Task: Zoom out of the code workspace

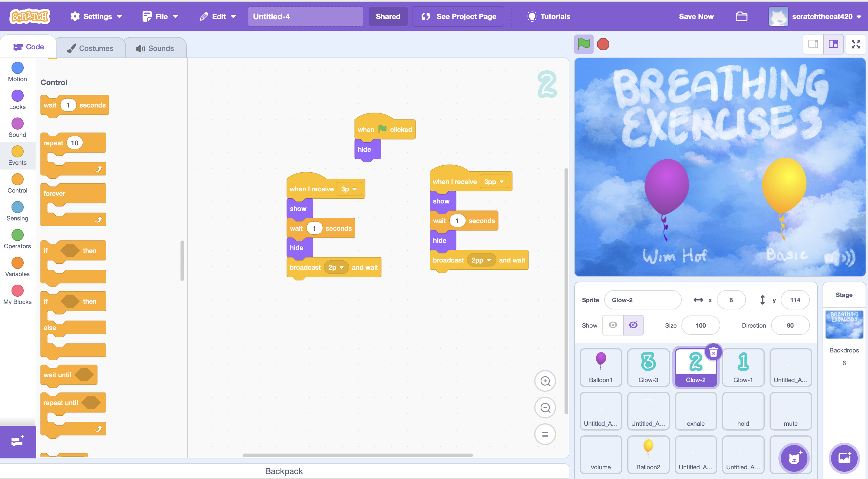Action: pyautogui.click(x=545, y=408)
